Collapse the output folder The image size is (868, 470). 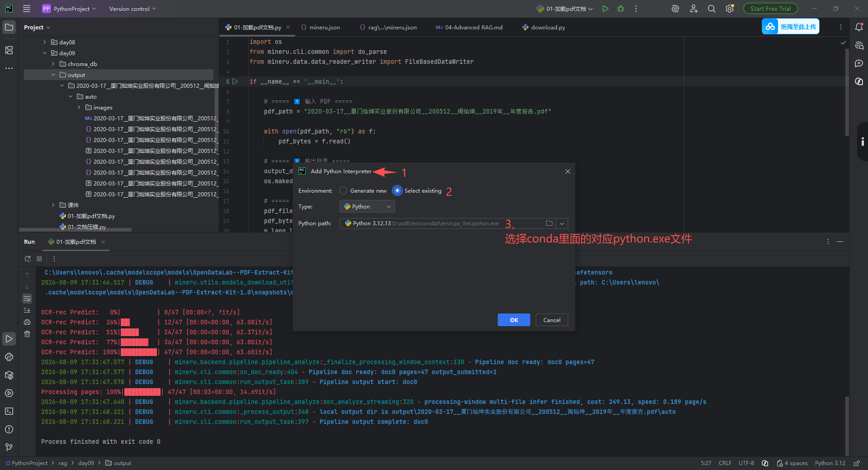[x=53, y=75]
